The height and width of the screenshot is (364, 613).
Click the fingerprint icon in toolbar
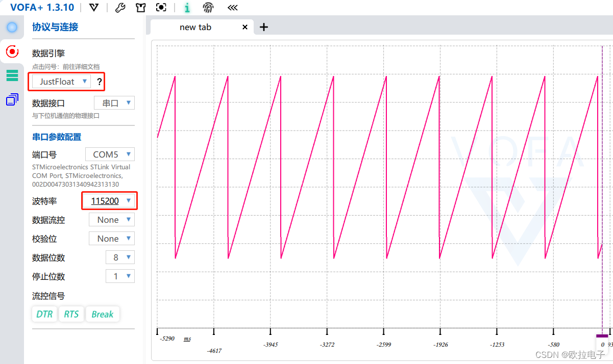click(x=208, y=8)
